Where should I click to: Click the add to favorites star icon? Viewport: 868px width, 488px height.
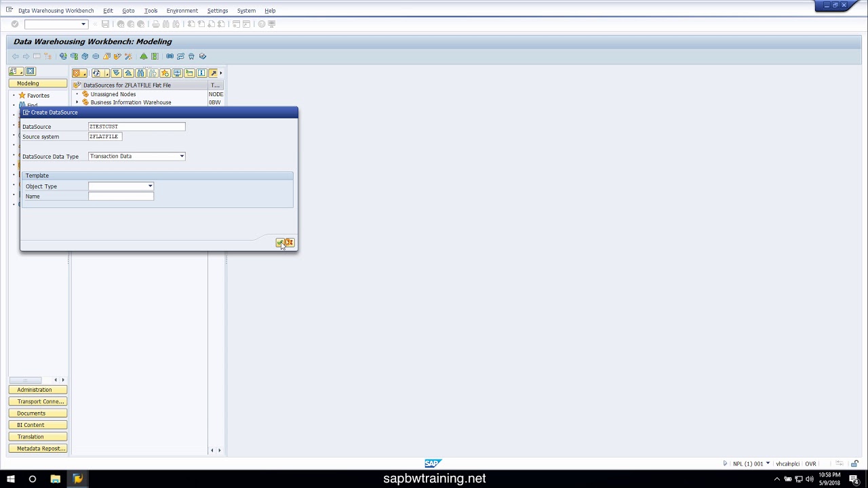tap(165, 73)
